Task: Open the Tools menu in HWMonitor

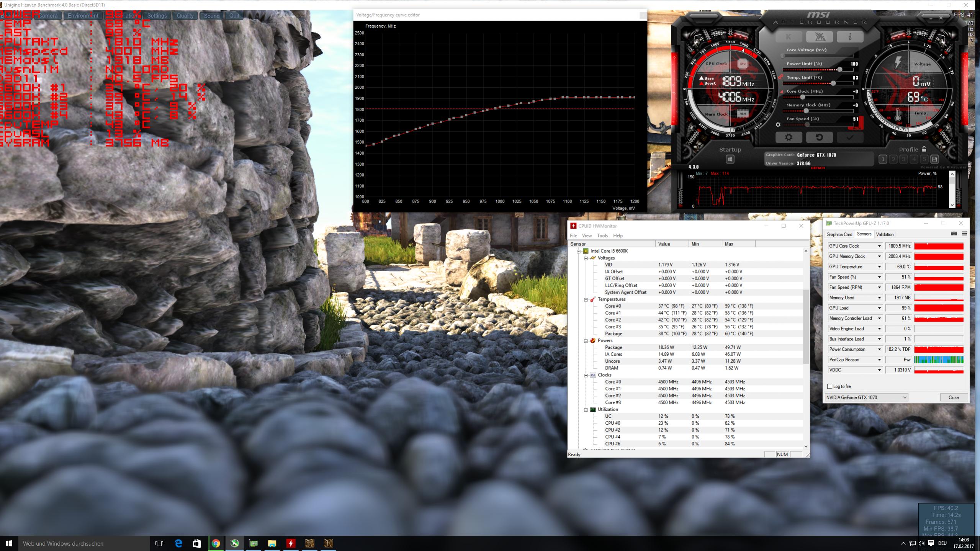Action: [602, 235]
